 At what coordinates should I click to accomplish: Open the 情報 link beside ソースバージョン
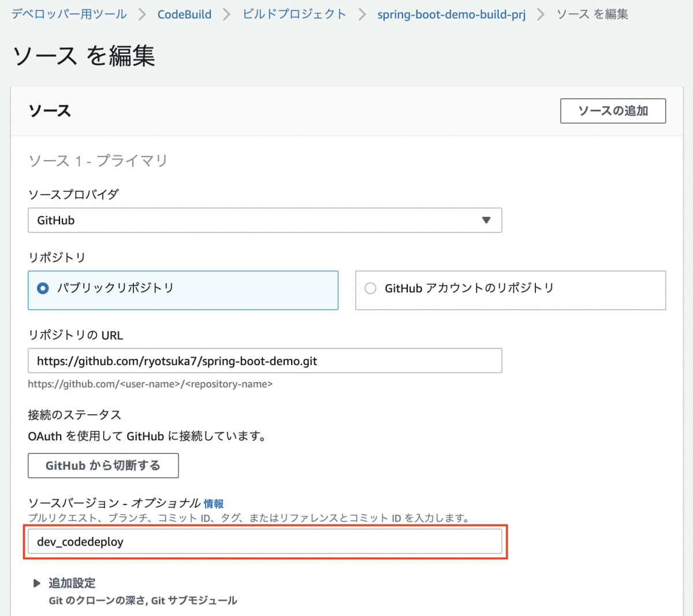pyautogui.click(x=214, y=504)
